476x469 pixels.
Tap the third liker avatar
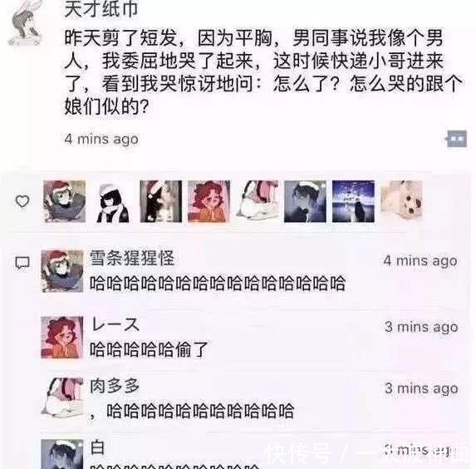coord(161,201)
